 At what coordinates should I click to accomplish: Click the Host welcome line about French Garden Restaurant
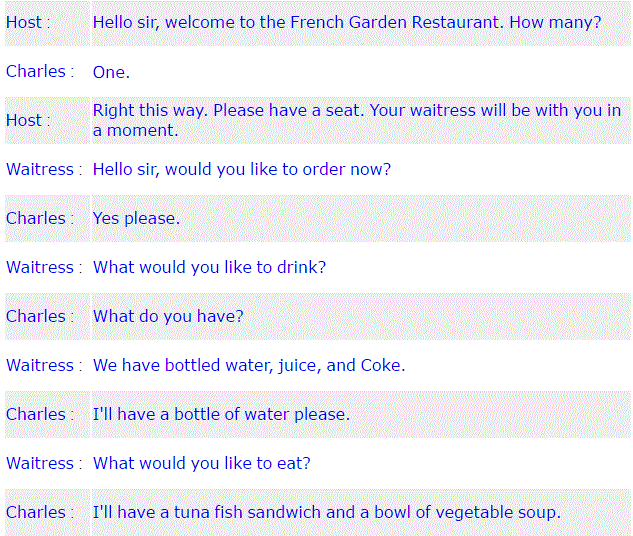(x=347, y=22)
